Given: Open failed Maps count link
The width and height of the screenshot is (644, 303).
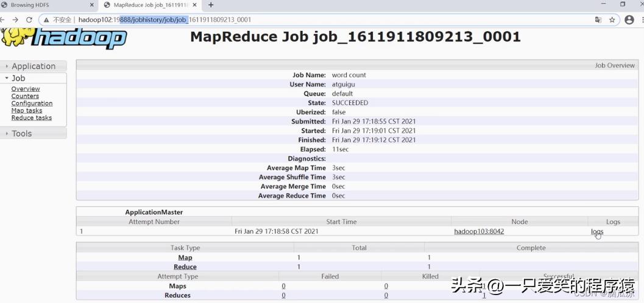Looking at the screenshot, I should coord(284,286).
